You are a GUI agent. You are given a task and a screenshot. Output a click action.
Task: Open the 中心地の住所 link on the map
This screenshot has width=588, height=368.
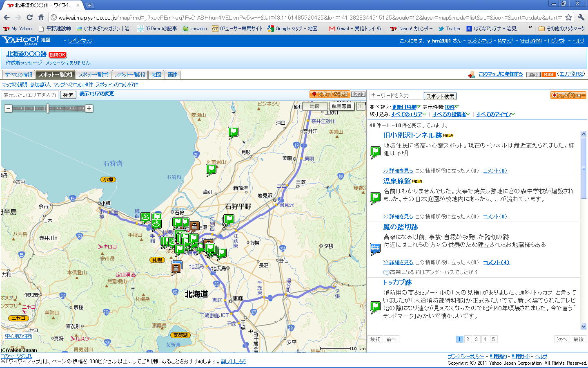18,336
